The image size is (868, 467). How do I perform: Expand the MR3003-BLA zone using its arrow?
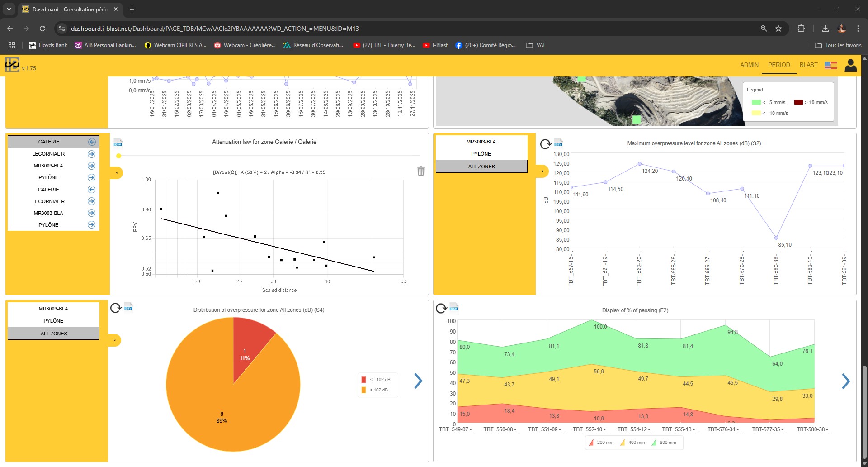(x=91, y=166)
